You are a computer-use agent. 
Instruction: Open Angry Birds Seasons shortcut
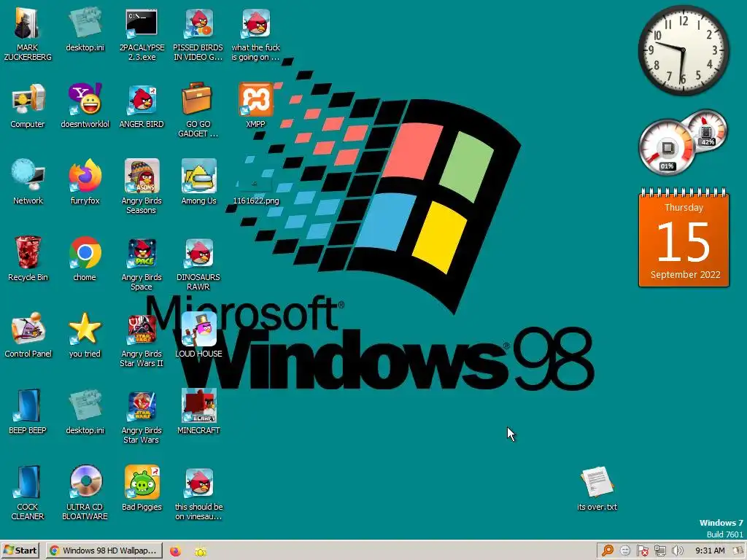[x=142, y=176]
